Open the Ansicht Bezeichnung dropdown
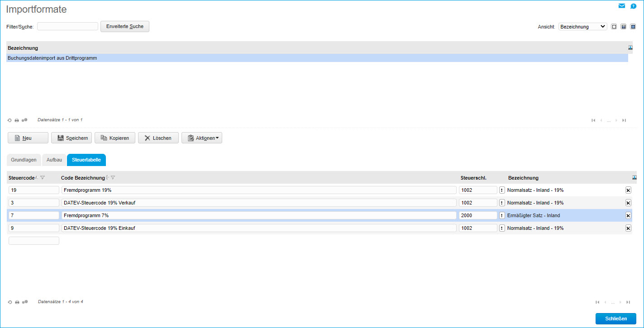Screen dimensions: 644x328 pyautogui.click(x=582, y=26)
